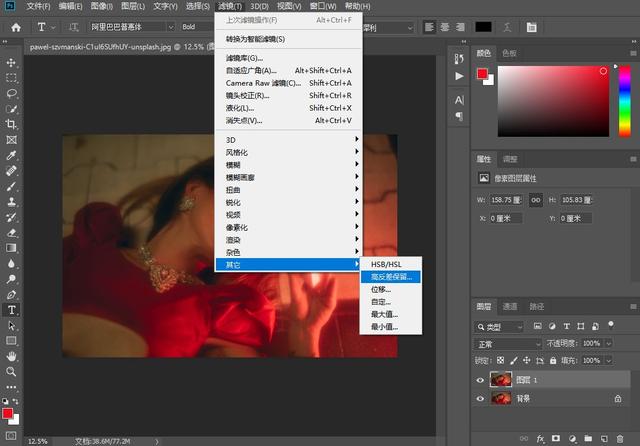
Task: Click the foreground color in Color panel
Action: (x=482, y=73)
